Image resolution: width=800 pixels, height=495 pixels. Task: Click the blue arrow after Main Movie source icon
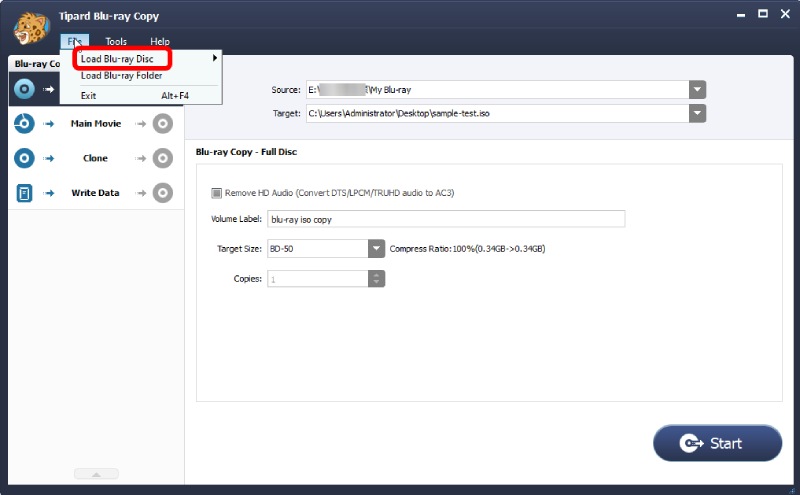[48, 123]
